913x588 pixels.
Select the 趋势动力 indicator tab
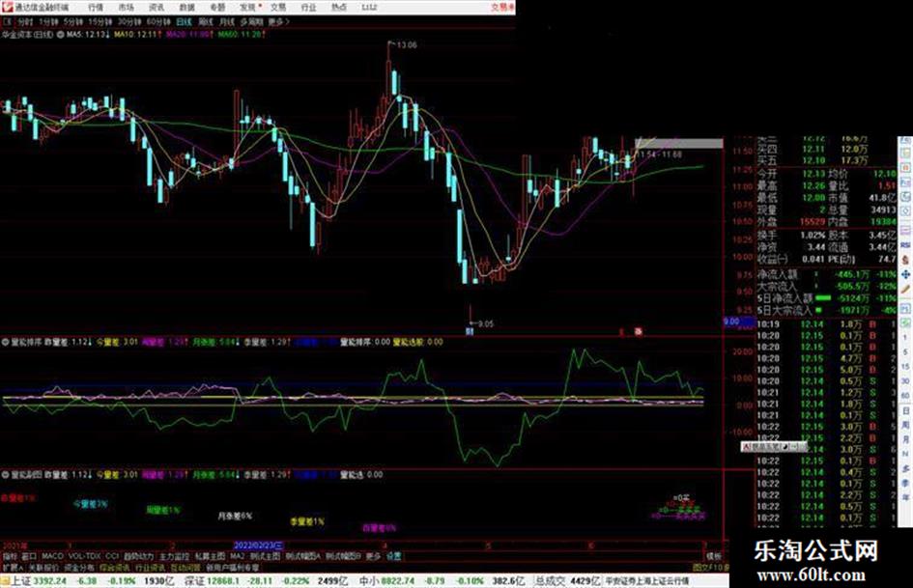[138, 556]
